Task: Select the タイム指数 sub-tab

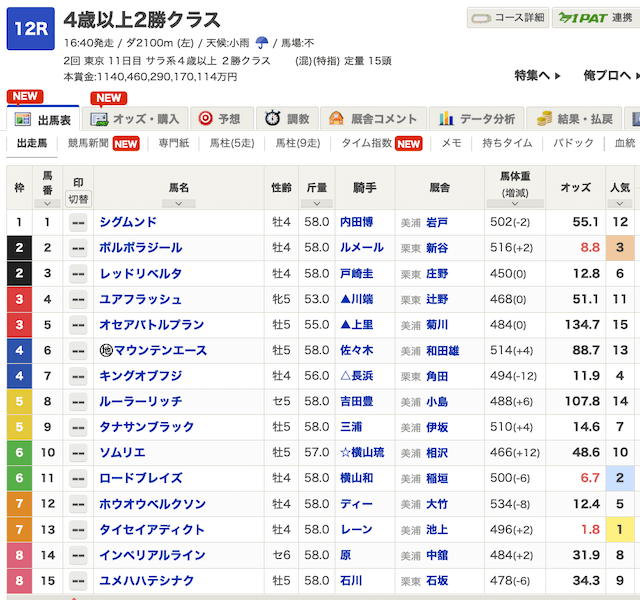Action: [x=365, y=144]
